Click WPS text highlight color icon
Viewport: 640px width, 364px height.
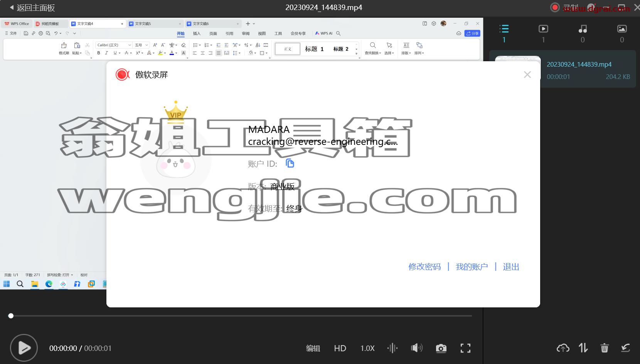pyautogui.click(x=160, y=53)
